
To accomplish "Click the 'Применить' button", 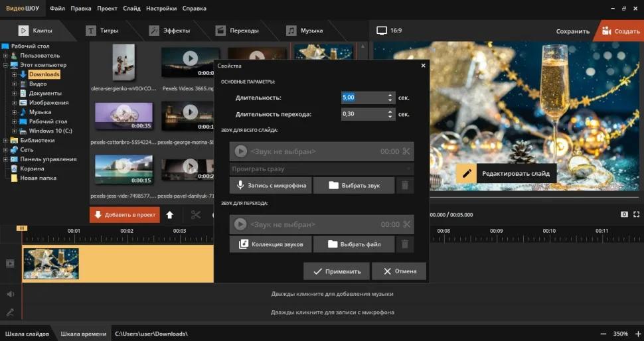I will click(x=337, y=271).
